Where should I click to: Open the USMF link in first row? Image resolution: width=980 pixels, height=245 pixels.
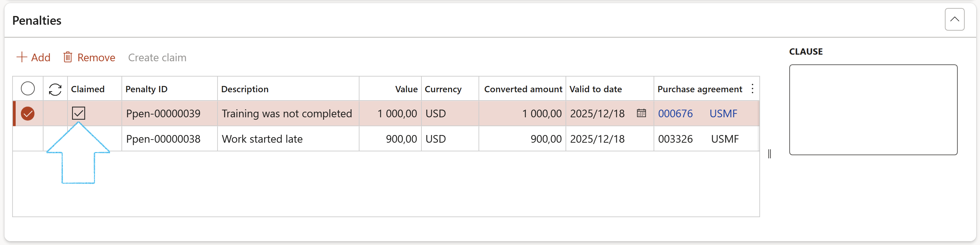point(723,114)
